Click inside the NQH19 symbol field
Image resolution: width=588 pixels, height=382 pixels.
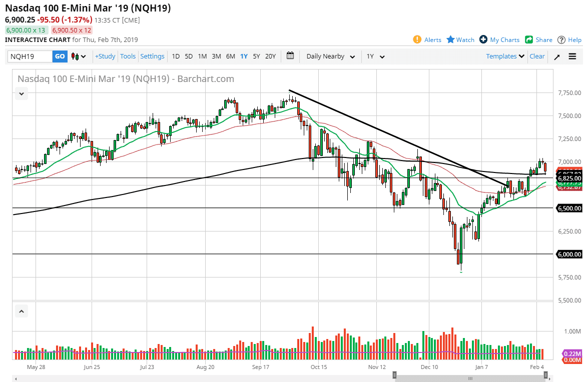30,56
